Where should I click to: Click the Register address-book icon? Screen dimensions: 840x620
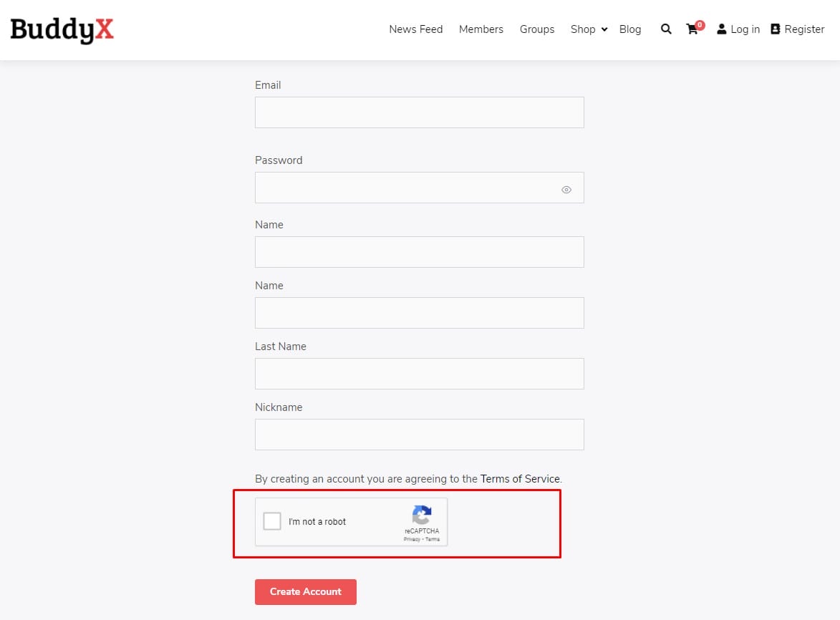(x=775, y=29)
